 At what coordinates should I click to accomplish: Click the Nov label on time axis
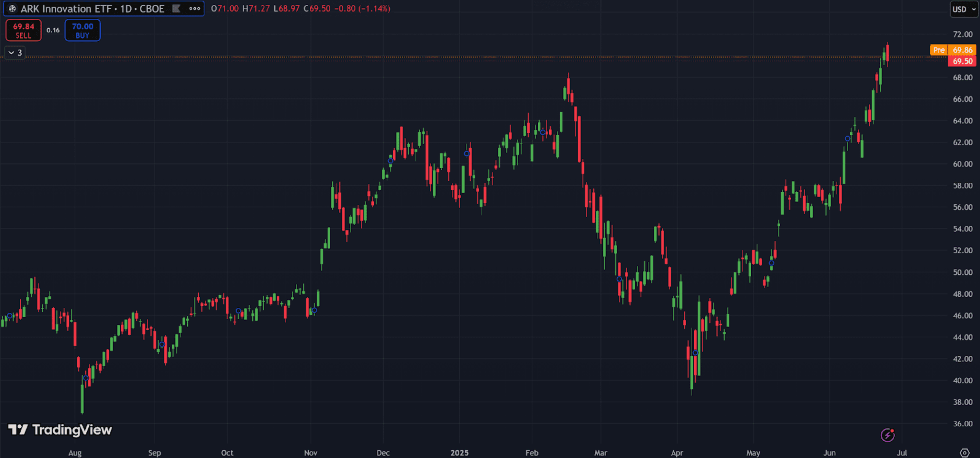[x=310, y=453]
